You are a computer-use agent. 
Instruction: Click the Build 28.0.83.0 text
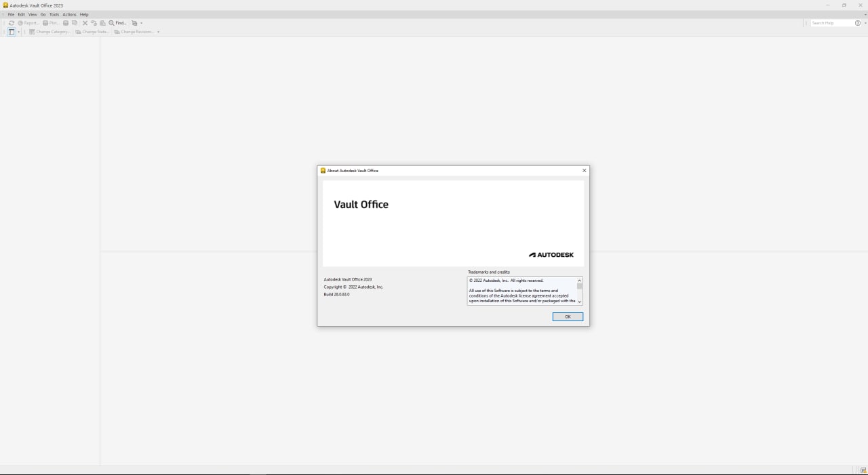click(336, 294)
